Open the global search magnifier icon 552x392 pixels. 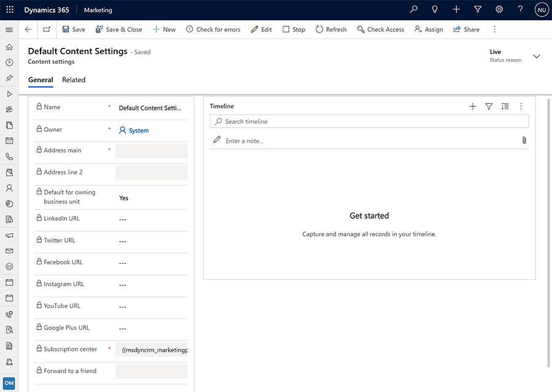coord(413,9)
